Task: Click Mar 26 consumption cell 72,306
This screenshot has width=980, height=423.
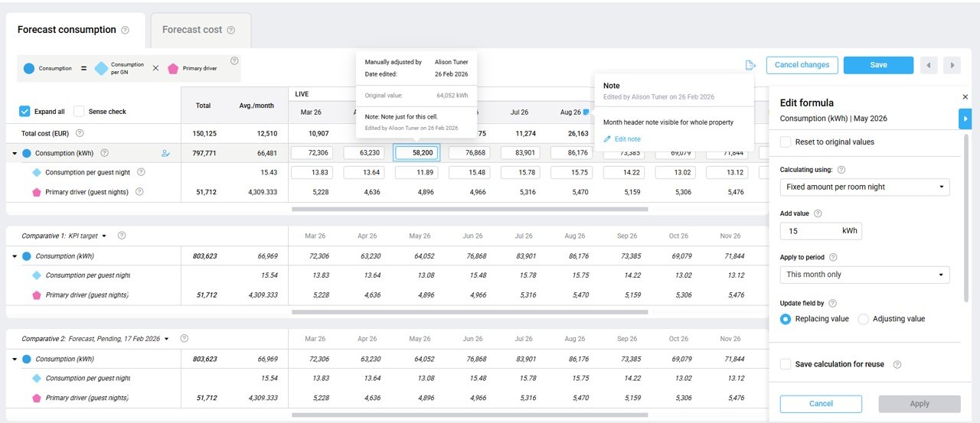Action: click(312, 153)
